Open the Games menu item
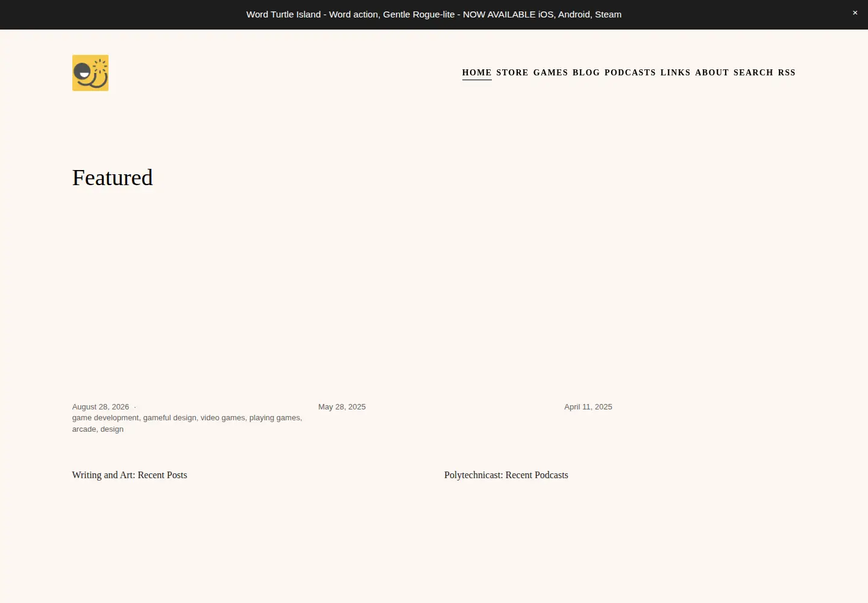The height and width of the screenshot is (603, 868). tap(550, 72)
